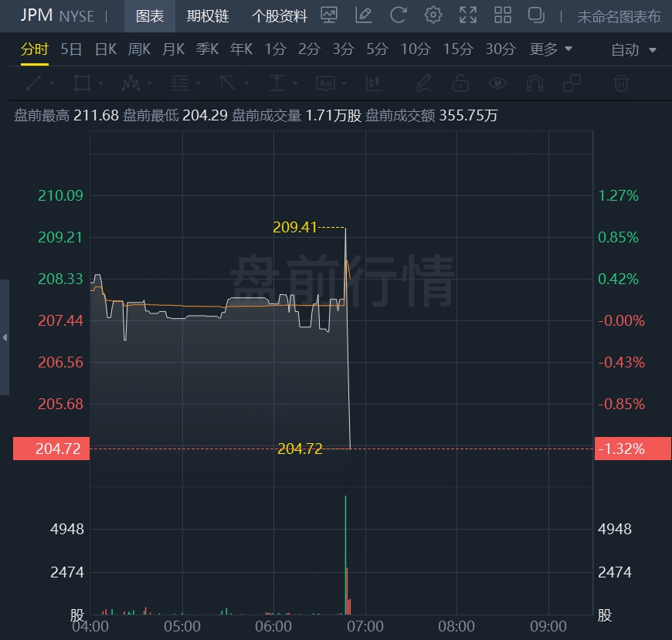Enter fullscreen chart mode
This screenshot has width=672, height=640.
[x=468, y=15]
